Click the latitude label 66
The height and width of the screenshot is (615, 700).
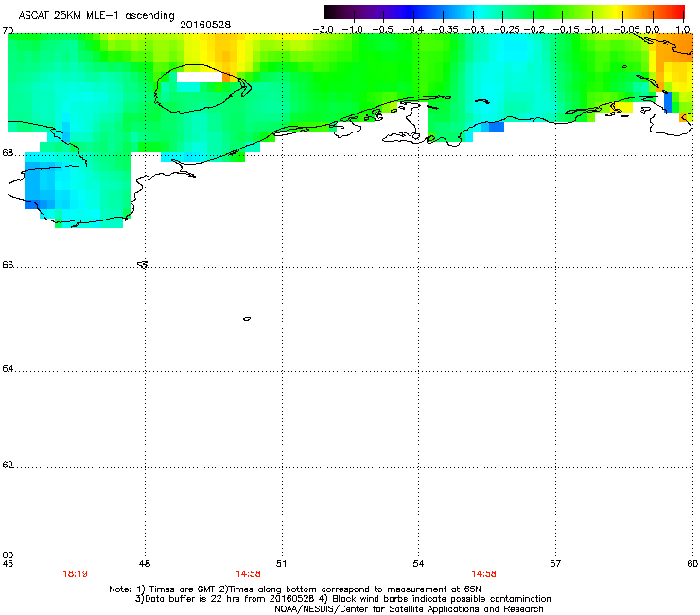(8, 265)
